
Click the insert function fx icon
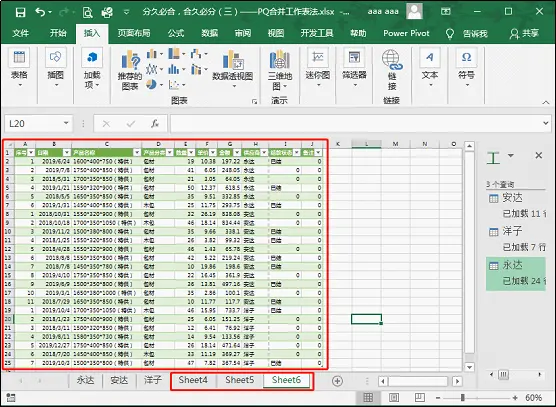point(155,124)
